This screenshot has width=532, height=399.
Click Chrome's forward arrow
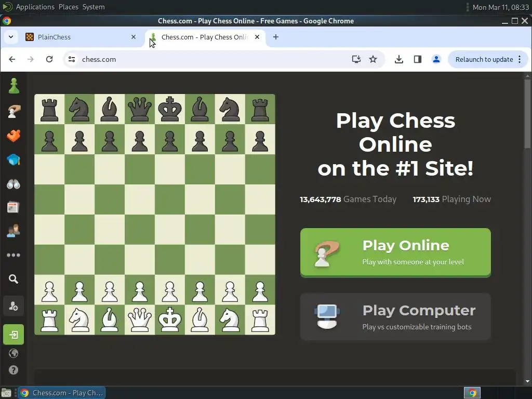point(31,59)
